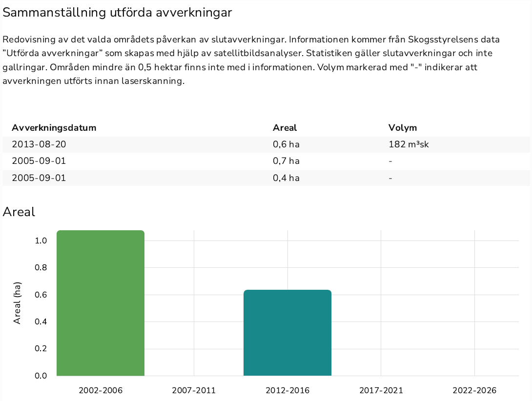Click the "0.4" y-axis tick label
Screen dimensions: 532x401
click(x=41, y=321)
